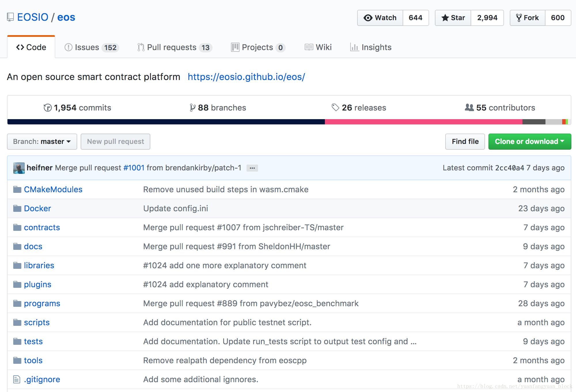576x392 pixels.
Task: Click the contributors people icon
Action: [469, 107]
